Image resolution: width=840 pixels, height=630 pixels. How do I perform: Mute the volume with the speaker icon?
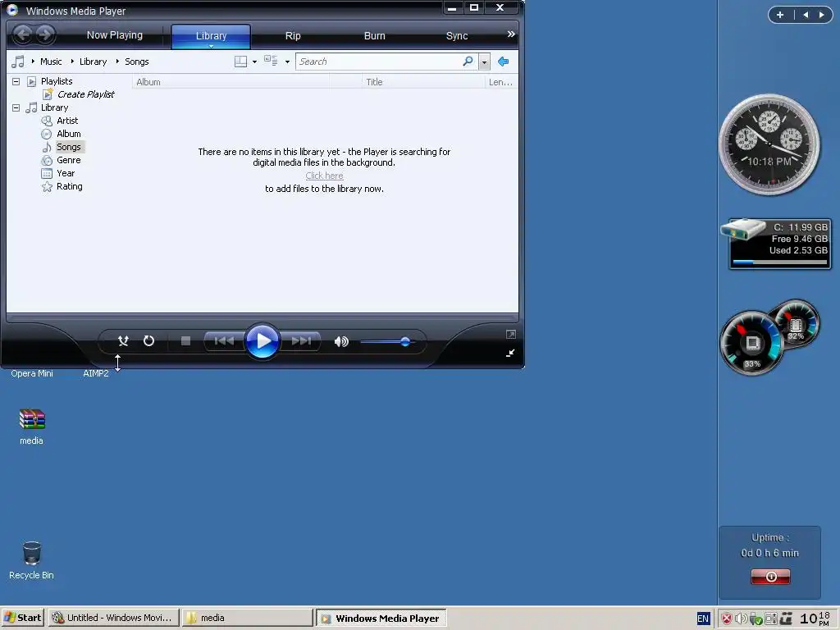coord(341,341)
